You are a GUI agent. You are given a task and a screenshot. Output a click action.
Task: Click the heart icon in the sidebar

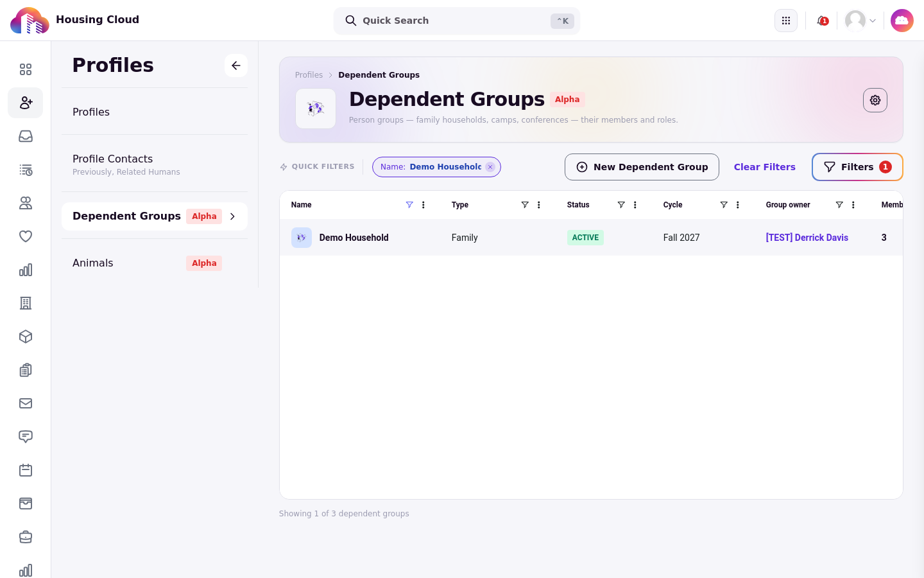click(26, 236)
